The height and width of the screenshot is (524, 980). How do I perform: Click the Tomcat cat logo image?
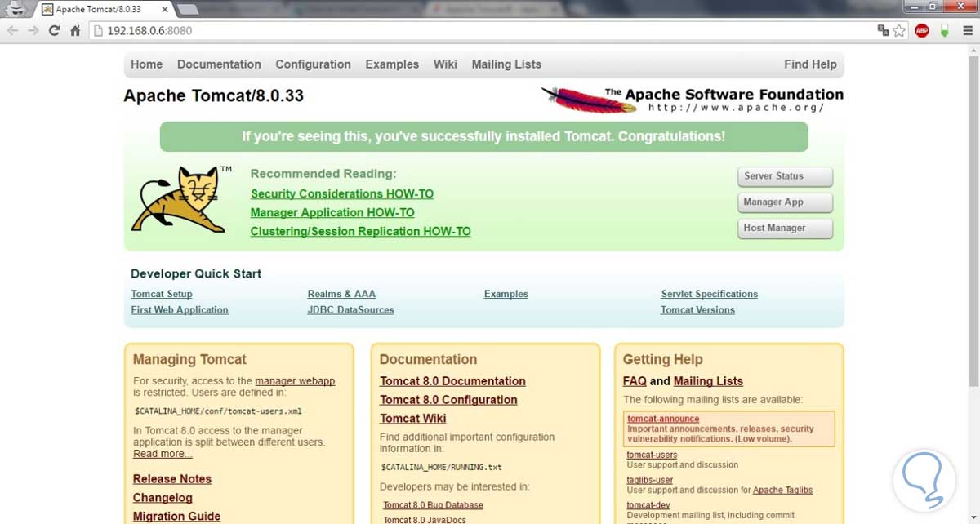(x=181, y=199)
